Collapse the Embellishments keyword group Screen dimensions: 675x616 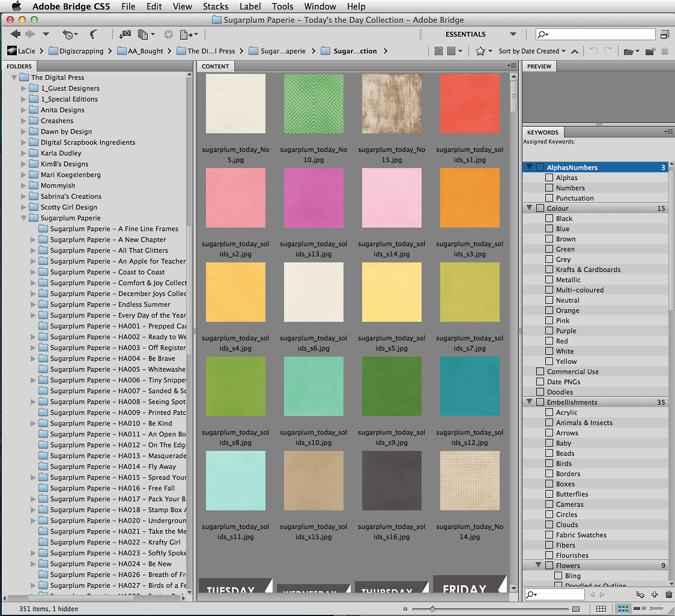click(530, 402)
